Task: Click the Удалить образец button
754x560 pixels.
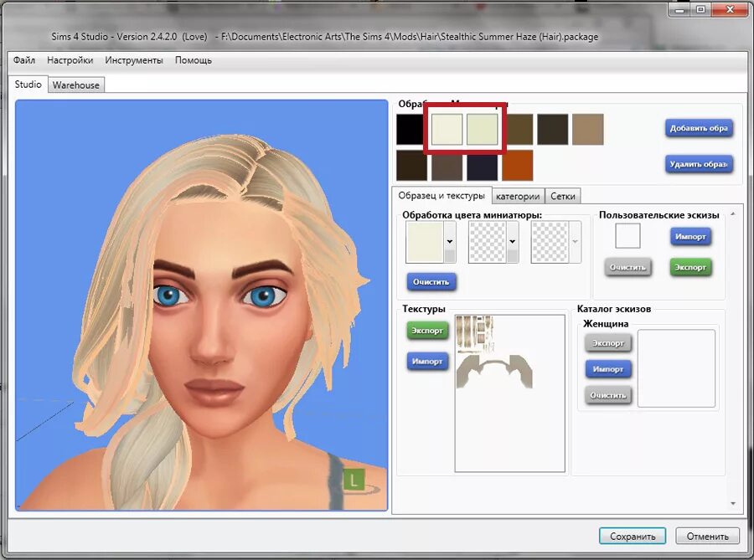Action: click(x=699, y=164)
